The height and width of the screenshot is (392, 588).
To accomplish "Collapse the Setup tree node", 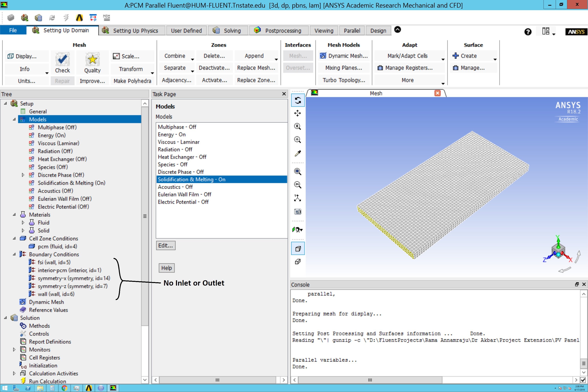I will 5,103.
